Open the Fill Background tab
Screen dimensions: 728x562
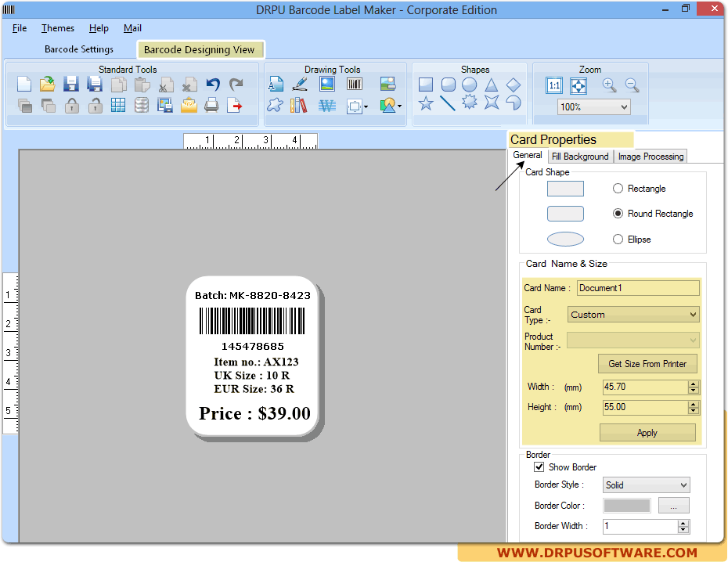click(580, 157)
